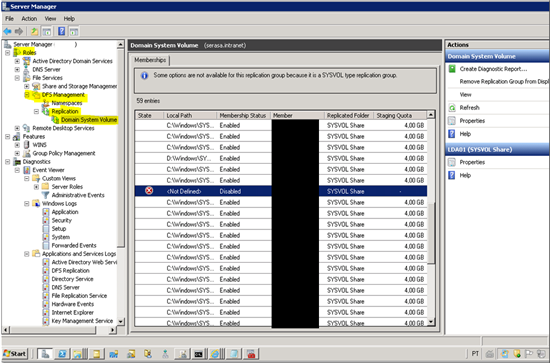Screen dimensions: 550x363
Task: Click Help icon under LDA01 (SYSVOL Share)
Action: pos(452,175)
